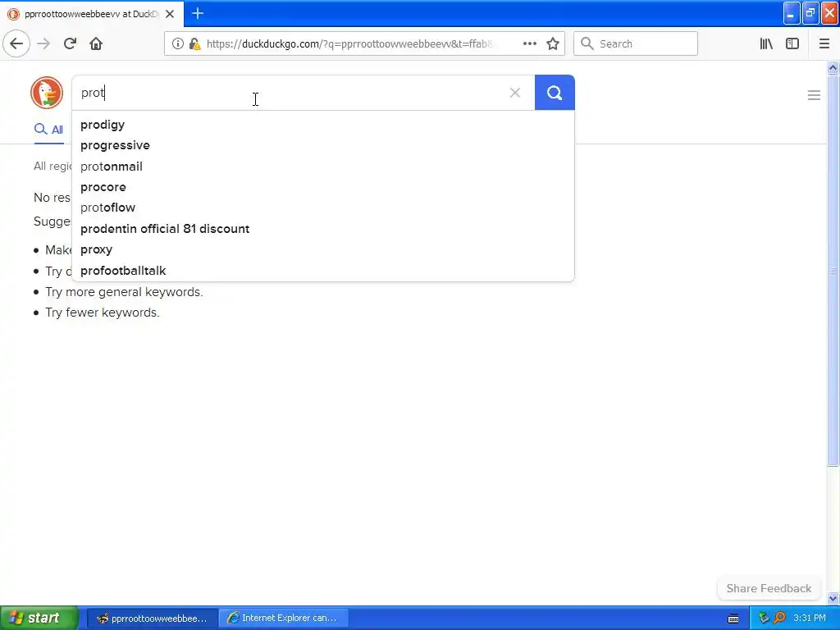Click scrollbar down arrow
This screenshot has width=840, height=630.
point(833,598)
